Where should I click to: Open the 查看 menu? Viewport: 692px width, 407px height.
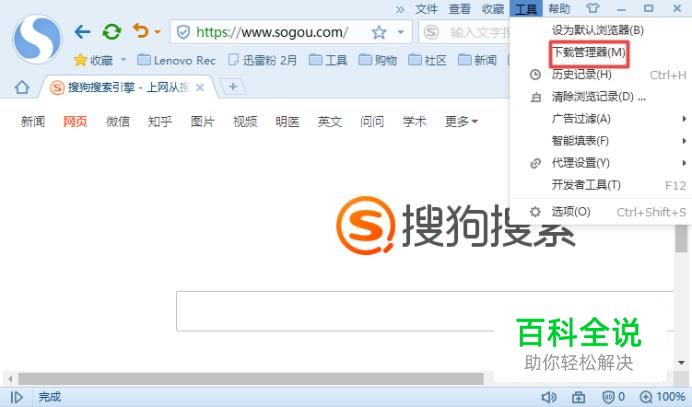pos(459,9)
